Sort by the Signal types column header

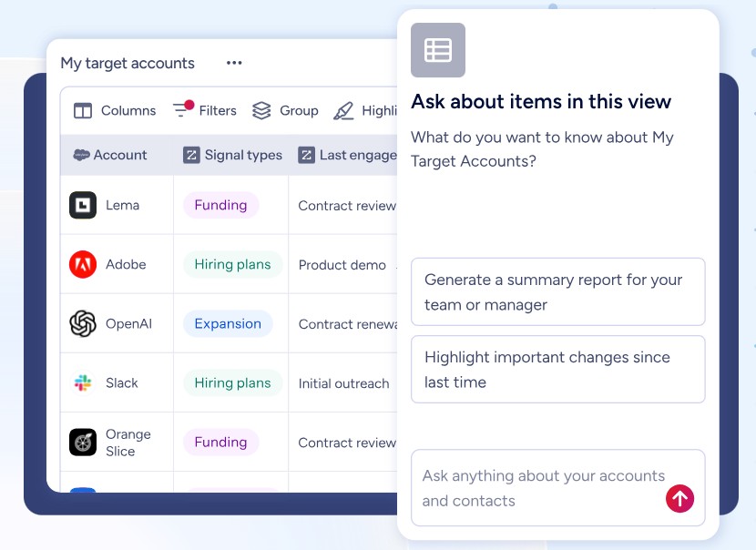tap(231, 155)
